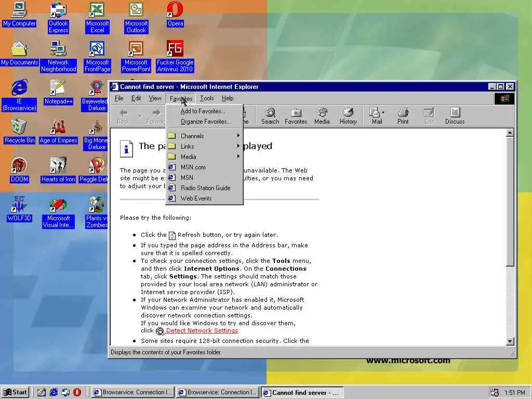Click the Media toolbar icon

[x=322, y=116]
